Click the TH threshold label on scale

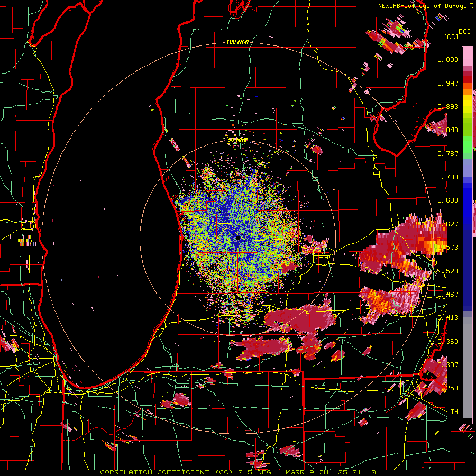click(x=454, y=411)
